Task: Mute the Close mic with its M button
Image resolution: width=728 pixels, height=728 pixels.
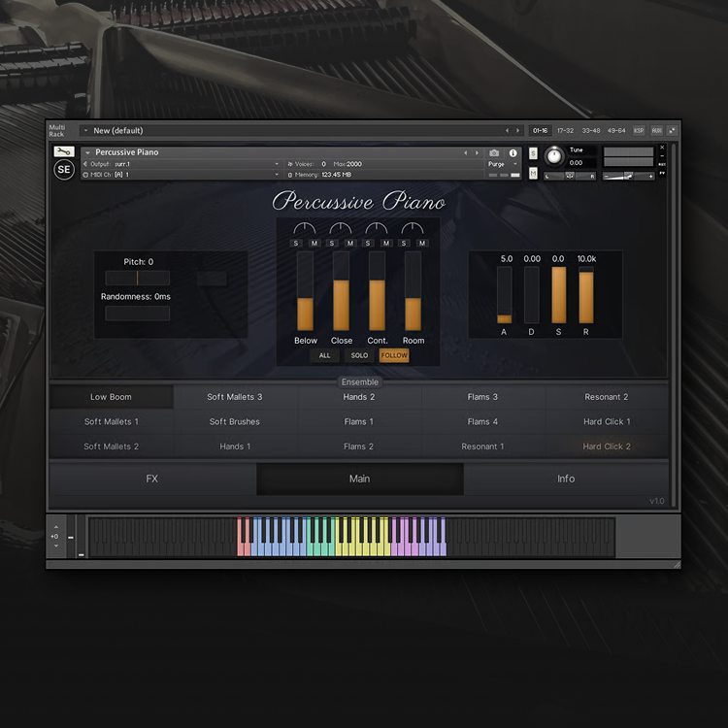Action: pyautogui.click(x=350, y=243)
